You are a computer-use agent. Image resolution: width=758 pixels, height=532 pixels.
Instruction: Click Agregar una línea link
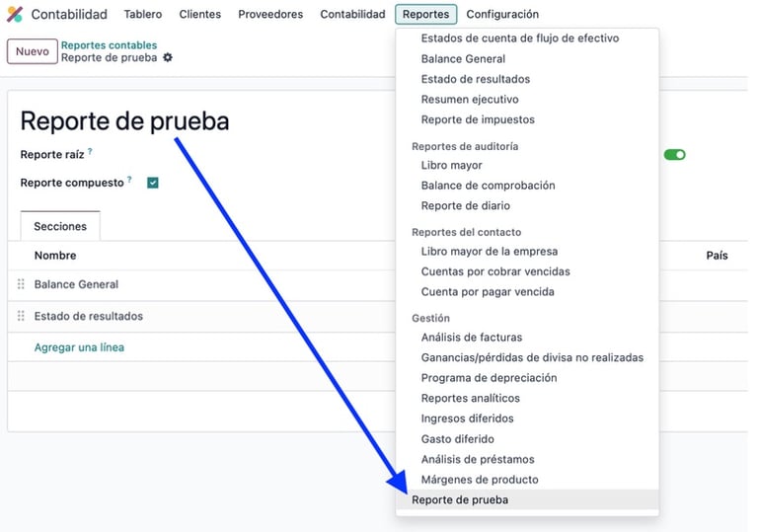[x=79, y=347]
